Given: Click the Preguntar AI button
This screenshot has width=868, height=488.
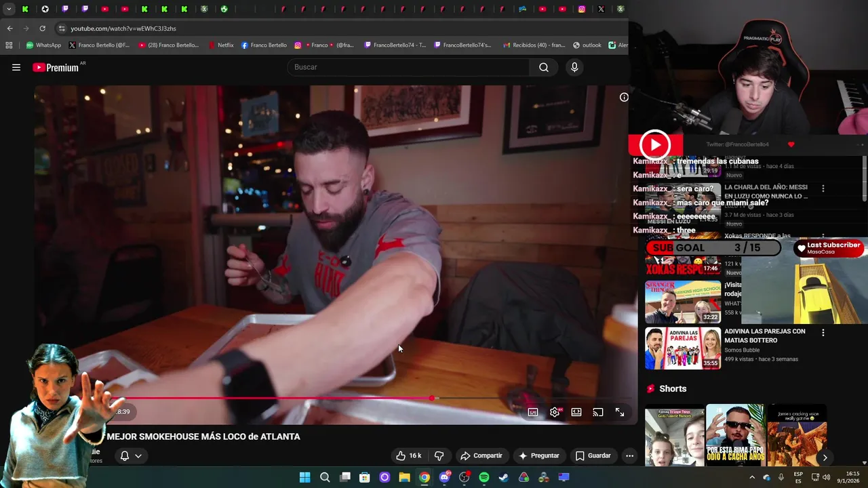Looking at the screenshot, I should (x=538, y=455).
